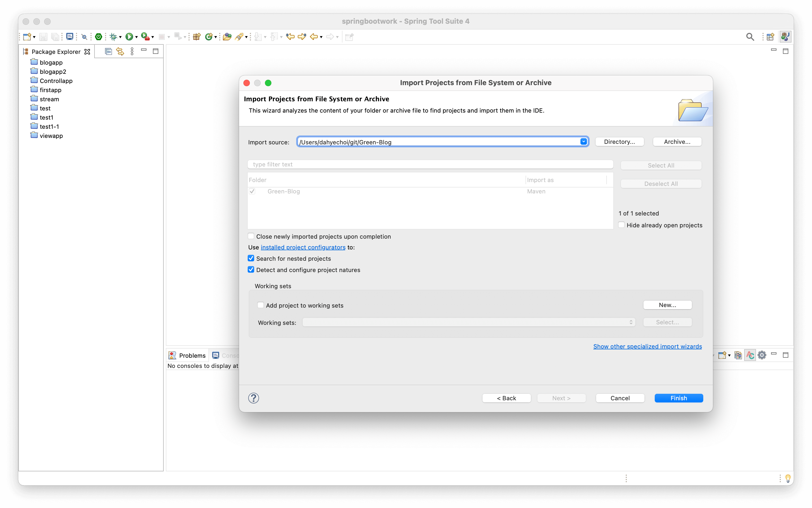Open the Run Last Tool dropdown arrow

coord(152,37)
